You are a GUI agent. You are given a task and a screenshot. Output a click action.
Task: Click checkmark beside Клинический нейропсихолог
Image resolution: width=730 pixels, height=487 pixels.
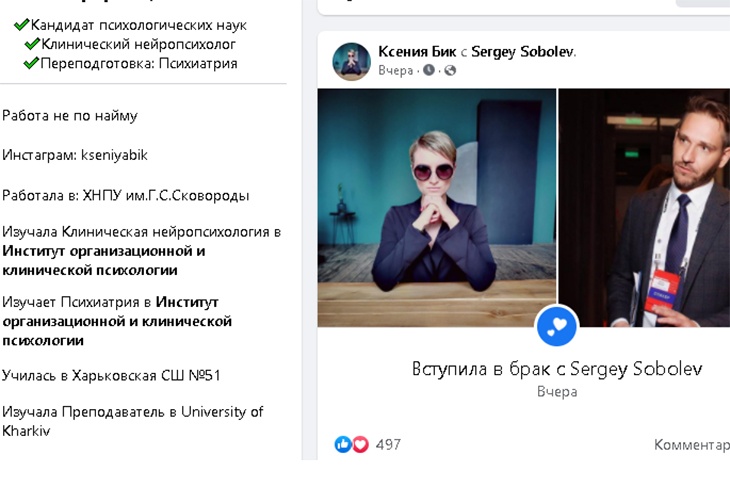point(32,44)
